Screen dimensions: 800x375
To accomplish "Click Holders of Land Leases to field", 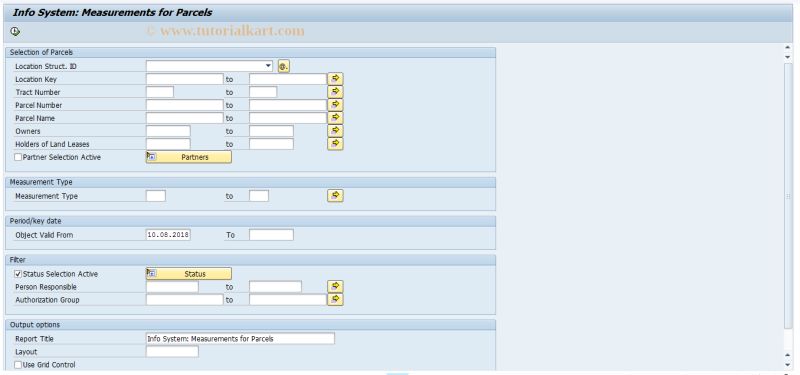I will click(x=271, y=144).
